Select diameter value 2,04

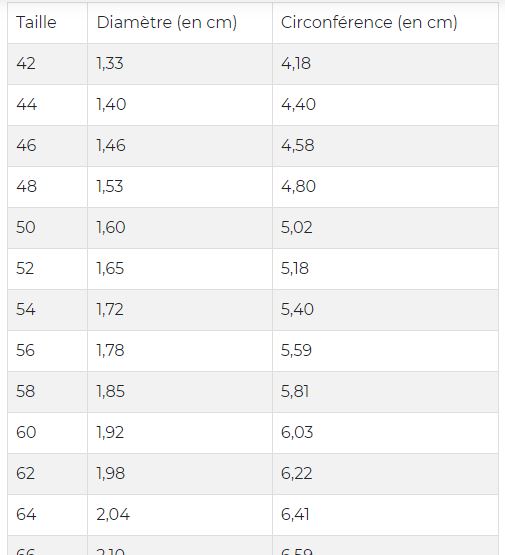pyautogui.click(x=113, y=515)
